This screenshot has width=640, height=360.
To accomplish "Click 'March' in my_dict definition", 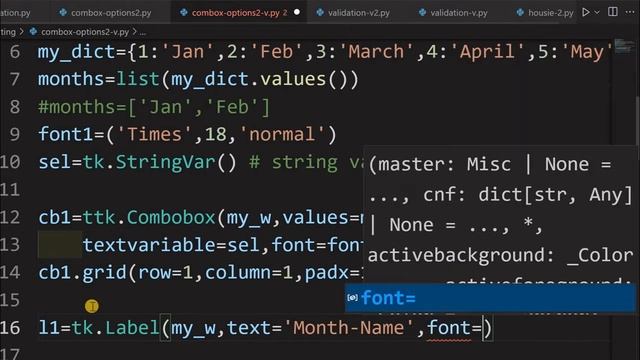I will [376, 52].
